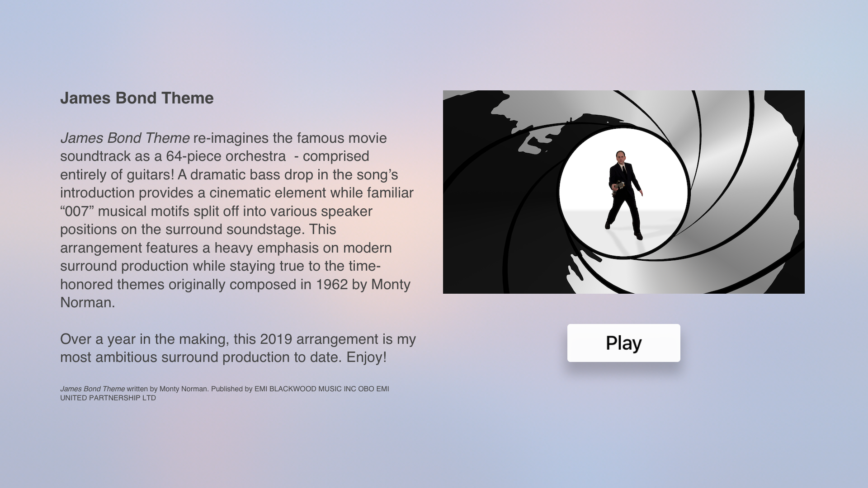
Task: Click the description paragraph about the 64-piece orchestra
Action: (x=237, y=220)
